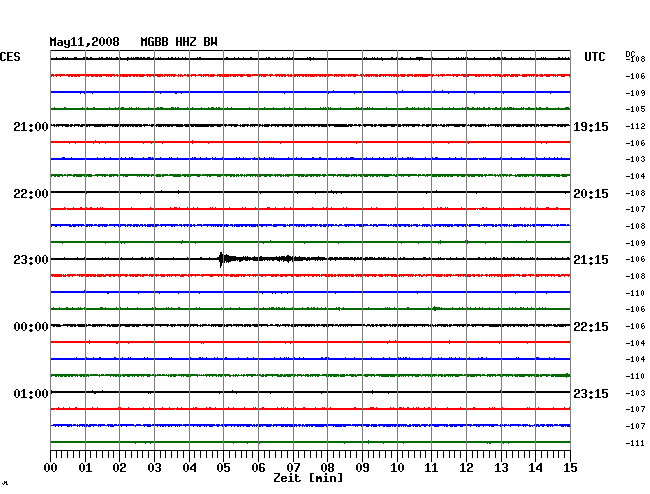Select the 22:15 UTC time label
The height and width of the screenshot is (494, 650).
pos(591,327)
